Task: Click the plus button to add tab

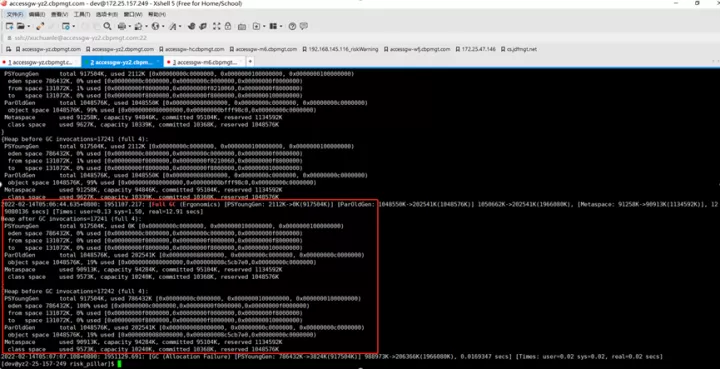Action: (250, 61)
